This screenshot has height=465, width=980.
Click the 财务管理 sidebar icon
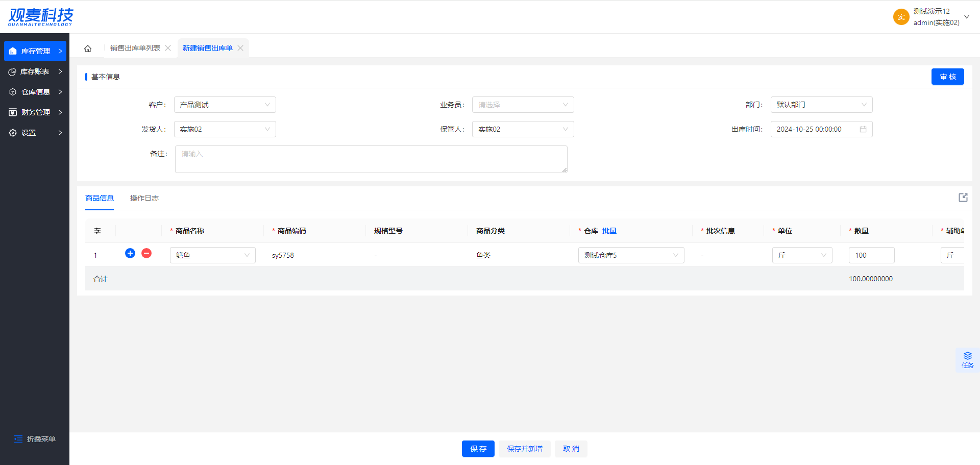coord(13,112)
